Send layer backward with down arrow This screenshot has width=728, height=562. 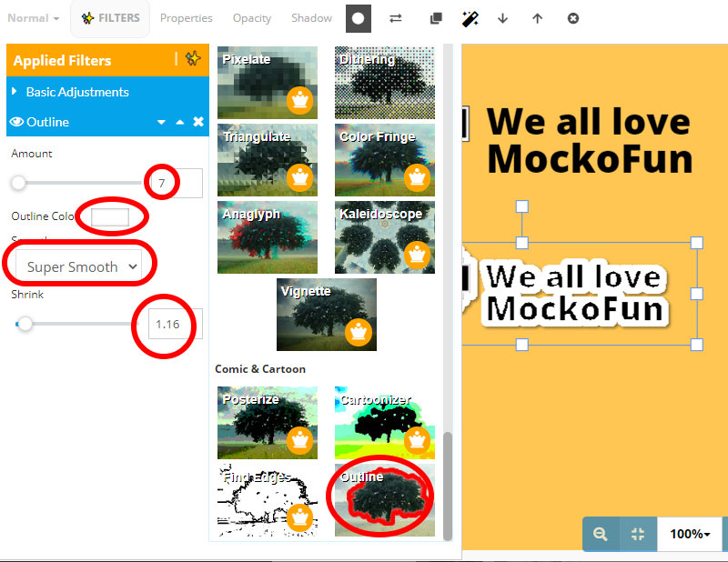pos(502,18)
